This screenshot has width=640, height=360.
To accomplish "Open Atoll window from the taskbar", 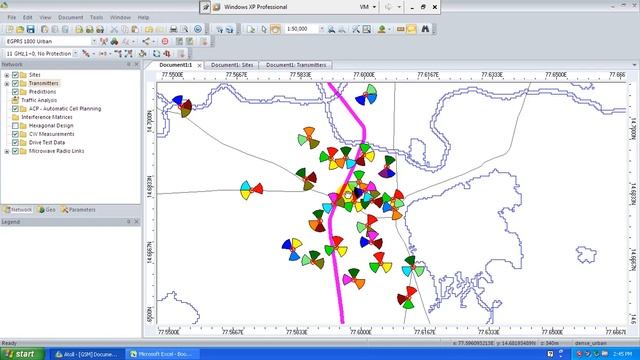I will click(x=87, y=354).
